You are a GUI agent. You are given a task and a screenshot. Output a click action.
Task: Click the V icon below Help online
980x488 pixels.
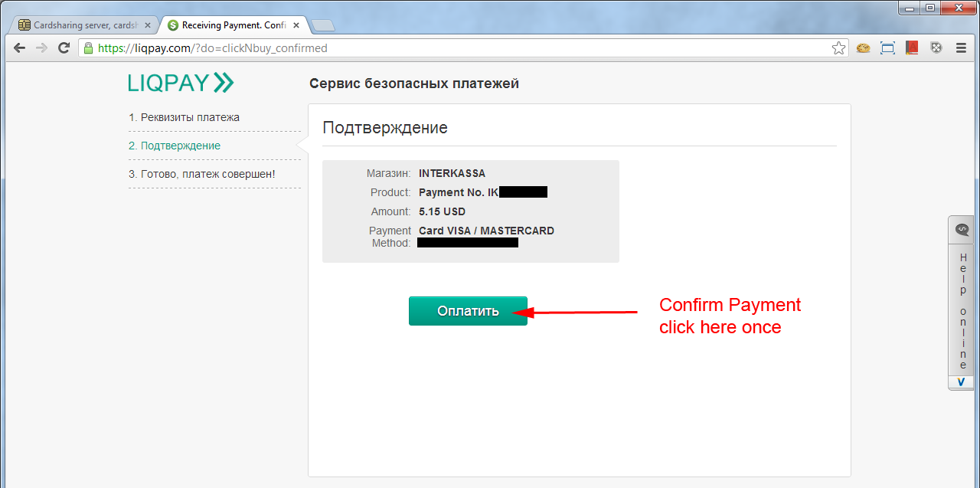point(962,382)
